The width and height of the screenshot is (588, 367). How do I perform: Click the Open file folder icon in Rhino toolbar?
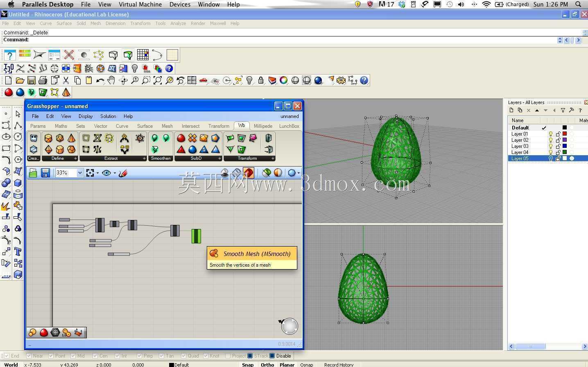[x=20, y=81]
